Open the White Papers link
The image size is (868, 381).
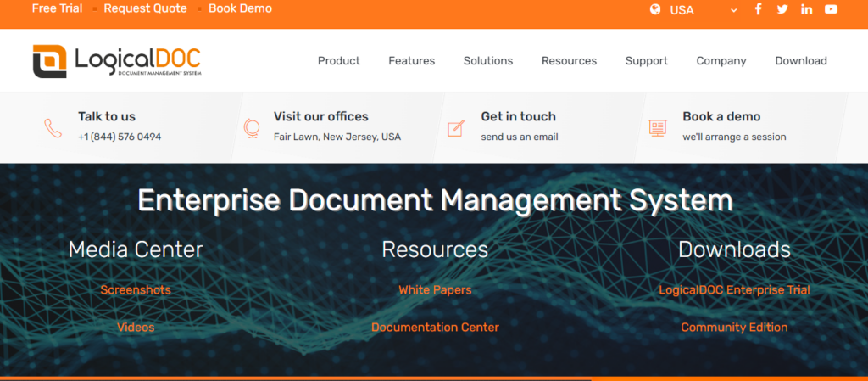(x=435, y=290)
